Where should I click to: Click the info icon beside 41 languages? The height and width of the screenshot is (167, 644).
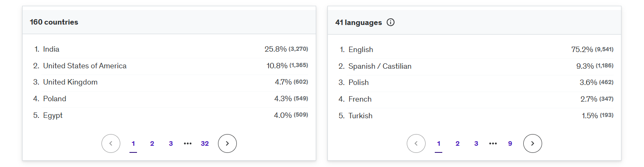tap(390, 22)
